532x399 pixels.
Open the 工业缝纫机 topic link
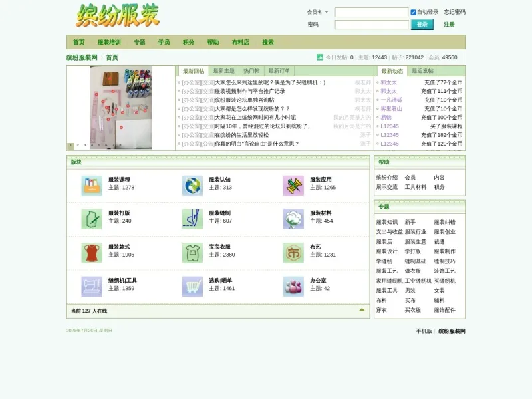[x=418, y=281]
